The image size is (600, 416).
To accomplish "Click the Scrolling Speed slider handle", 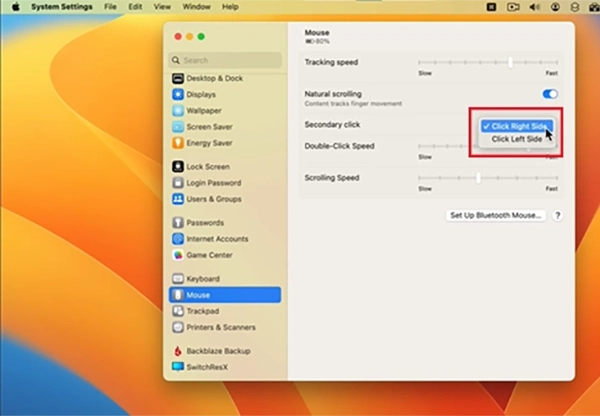I will pos(478,178).
